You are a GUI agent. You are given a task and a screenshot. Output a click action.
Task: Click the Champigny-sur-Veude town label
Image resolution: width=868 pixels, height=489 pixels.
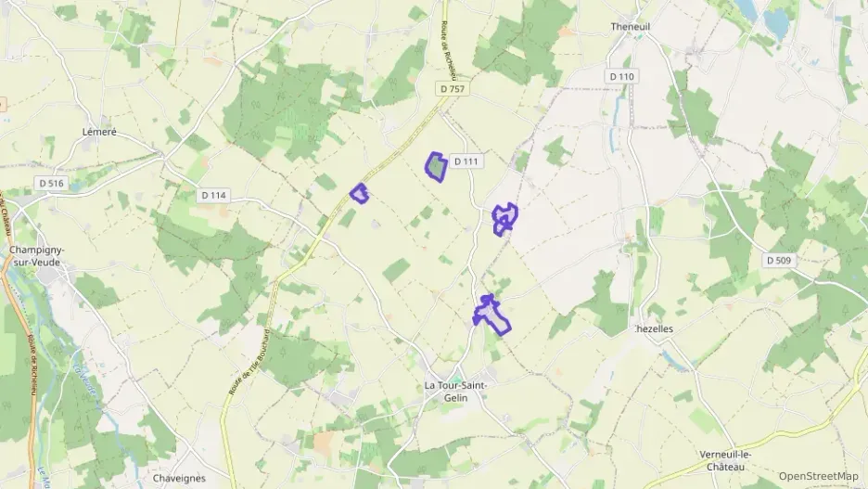[37, 256]
